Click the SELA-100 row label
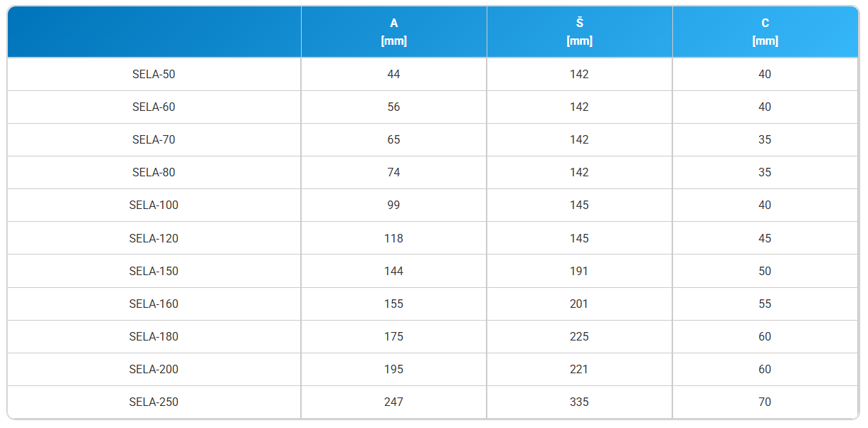Screen dimensions: 868x428 point(154,205)
